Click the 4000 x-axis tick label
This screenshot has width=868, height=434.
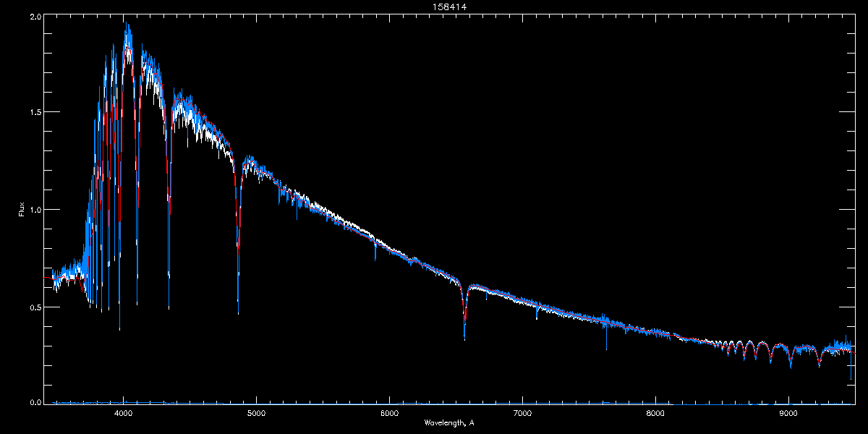[124, 413]
